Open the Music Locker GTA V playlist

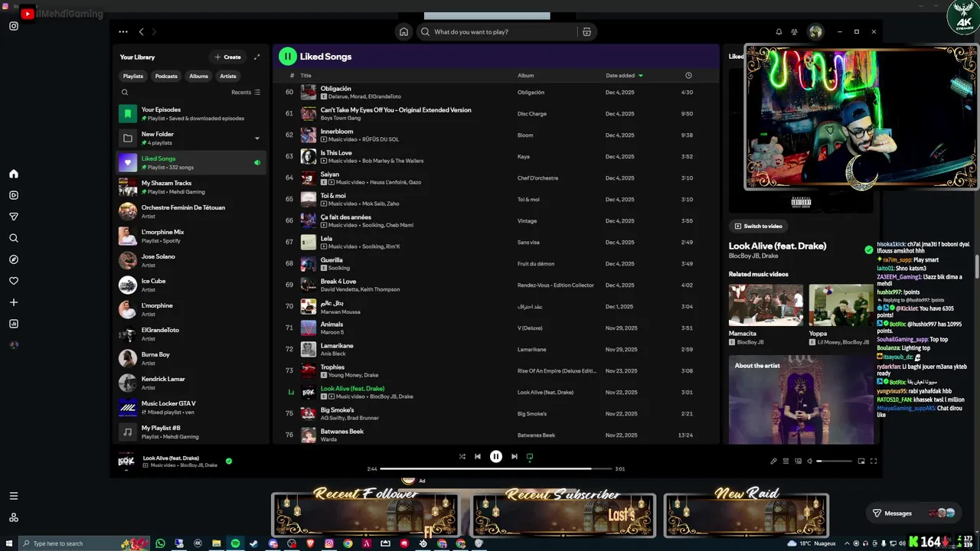coord(191,407)
